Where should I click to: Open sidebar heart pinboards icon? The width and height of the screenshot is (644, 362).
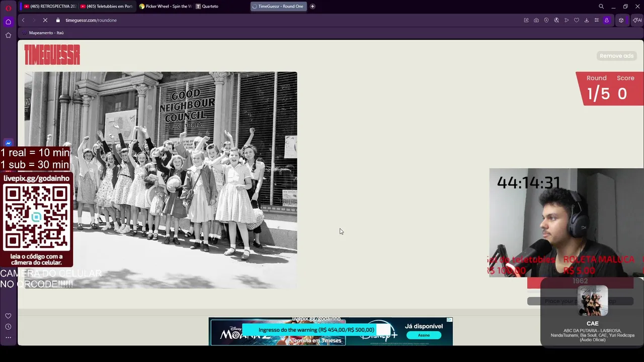point(8,316)
